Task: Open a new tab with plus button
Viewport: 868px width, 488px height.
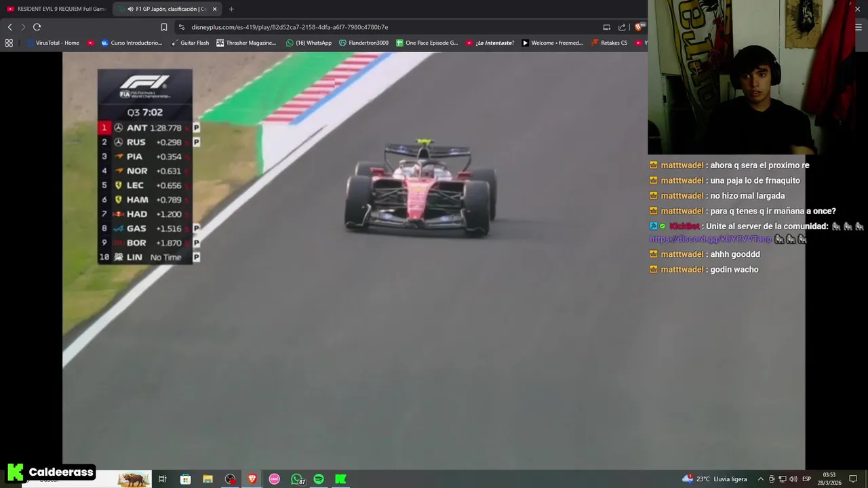Action: (231, 9)
